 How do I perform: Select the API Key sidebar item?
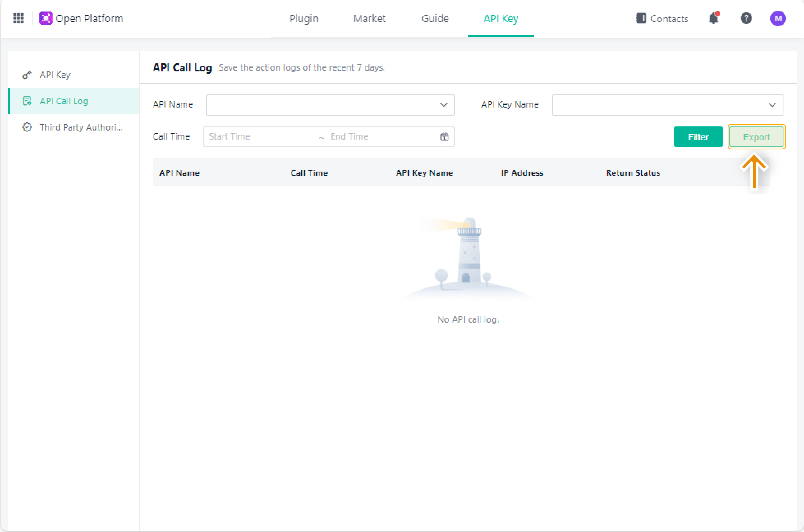coord(55,75)
